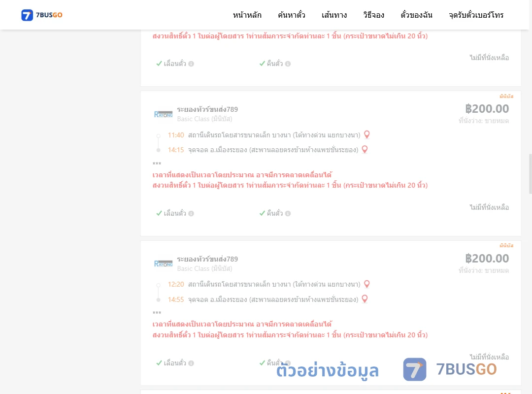Click Bangna station name in 12:20 row
The image size is (532, 394).
click(274, 284)
